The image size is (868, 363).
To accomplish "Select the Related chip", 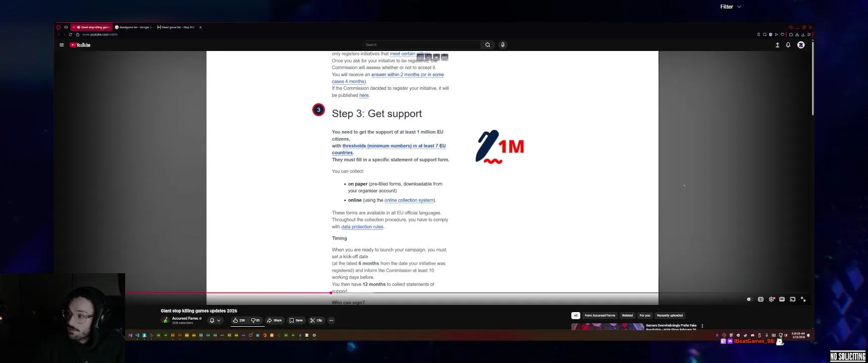I will (627, 316).
